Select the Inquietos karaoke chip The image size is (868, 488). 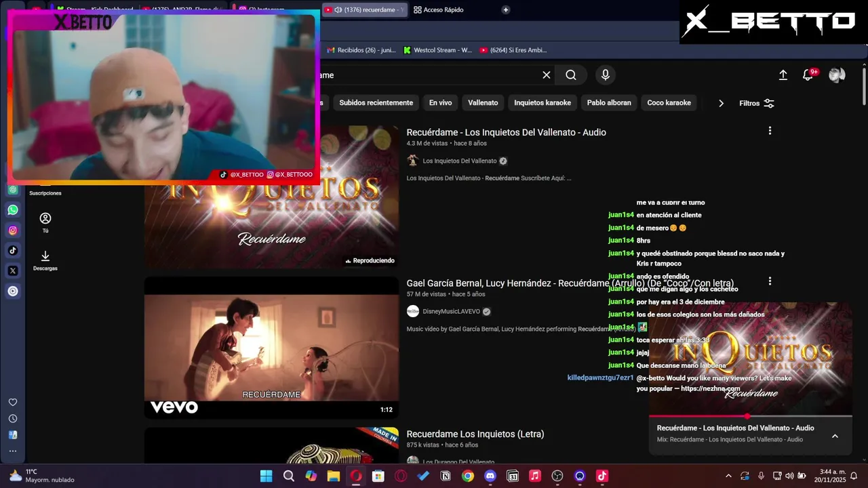click(542, 103)
